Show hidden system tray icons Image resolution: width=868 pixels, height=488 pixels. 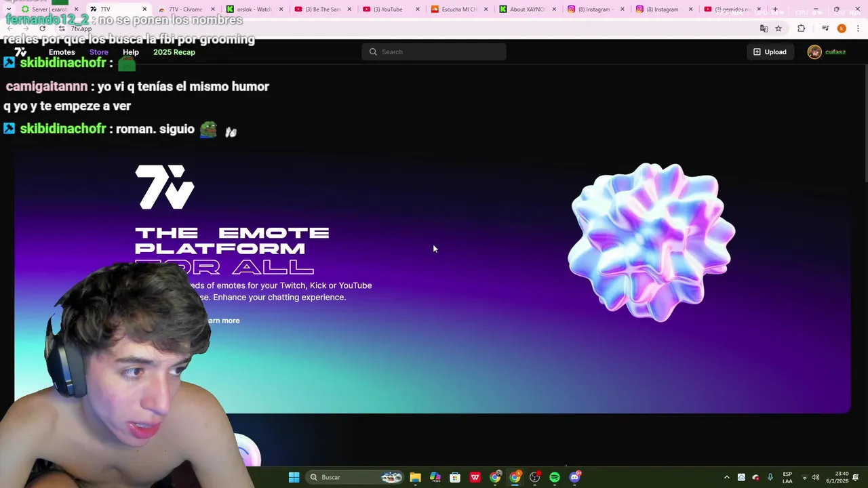click(x=727, y=477)
